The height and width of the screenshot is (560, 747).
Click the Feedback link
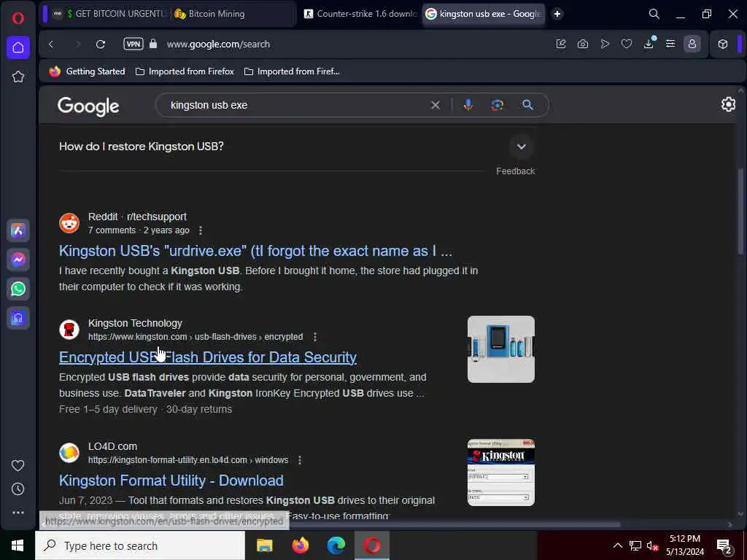516,171
